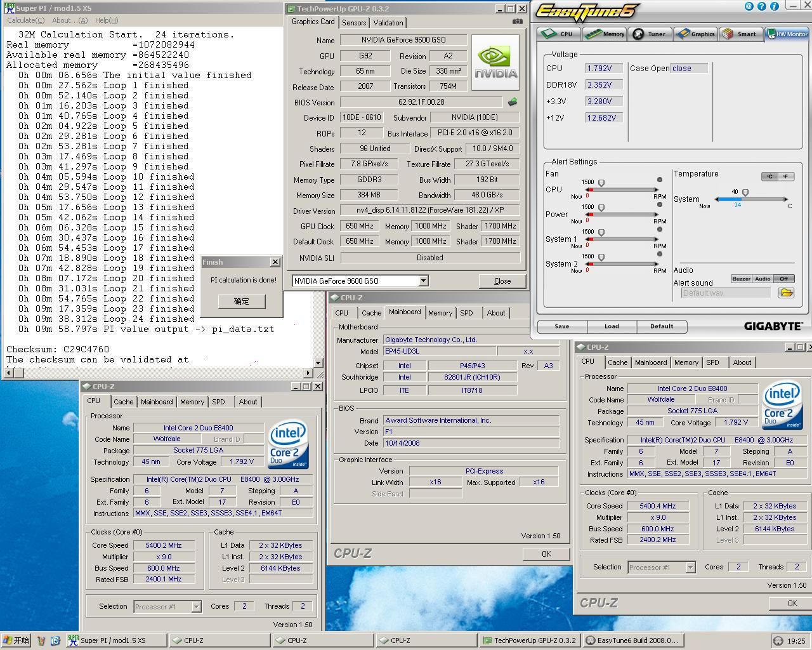Image resolution: width=812 pixels, height=650 pixels.
Task: Open the Smart tab in EasyTune6
Action: coord(740,34)
